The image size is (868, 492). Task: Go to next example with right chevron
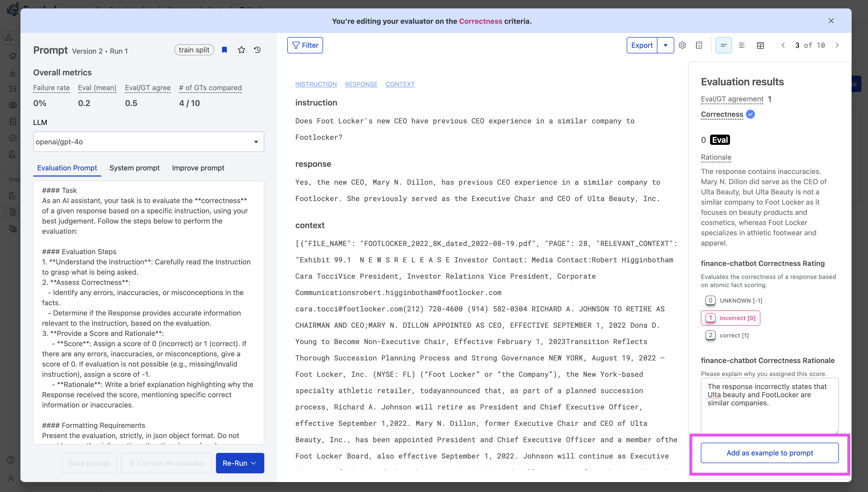click(x=837, y=45)
